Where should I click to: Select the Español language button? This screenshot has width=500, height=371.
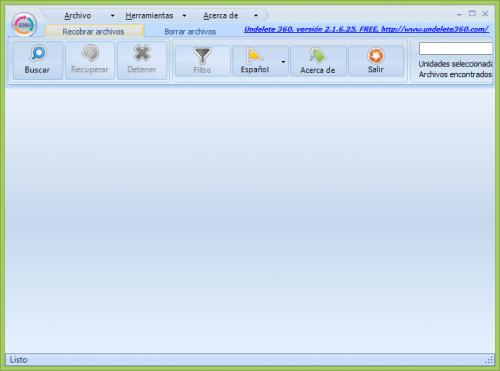255,61
